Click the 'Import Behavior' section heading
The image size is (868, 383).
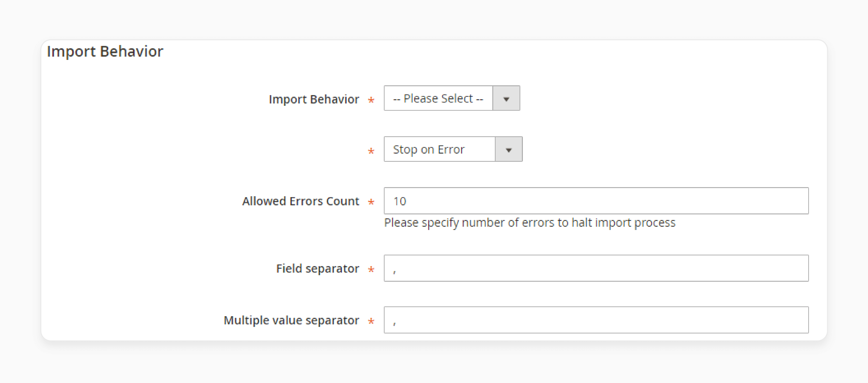point(105,52)
